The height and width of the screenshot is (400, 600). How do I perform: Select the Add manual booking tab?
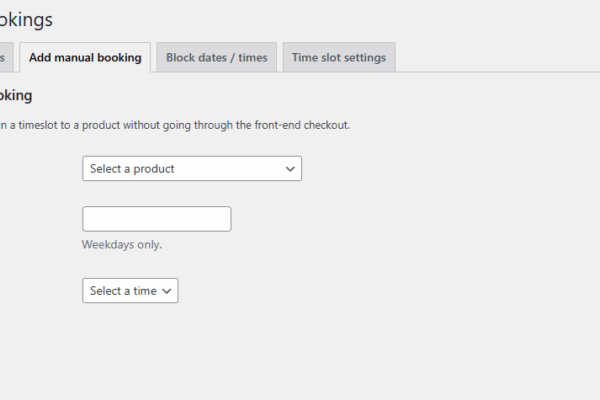pyautogui.click(x=85, y=58)
